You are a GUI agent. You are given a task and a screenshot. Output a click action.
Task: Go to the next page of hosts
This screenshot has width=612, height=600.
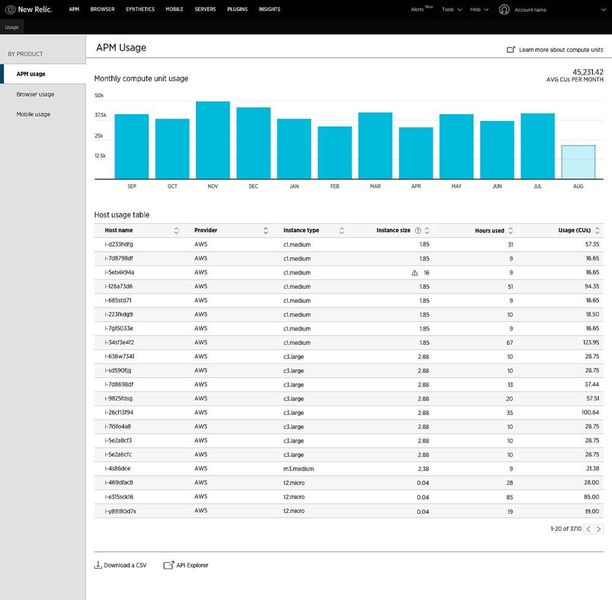point(599,529)
